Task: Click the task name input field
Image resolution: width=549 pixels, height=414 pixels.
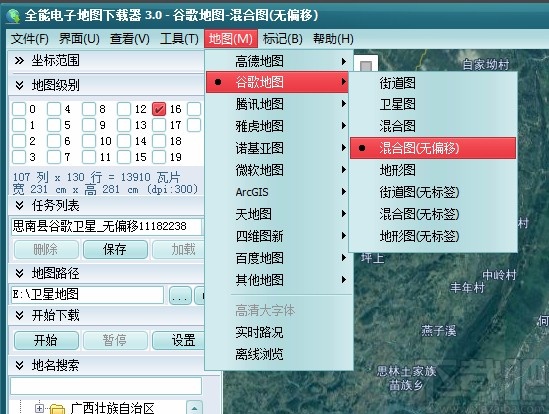Action: click(x=106, y=226)
